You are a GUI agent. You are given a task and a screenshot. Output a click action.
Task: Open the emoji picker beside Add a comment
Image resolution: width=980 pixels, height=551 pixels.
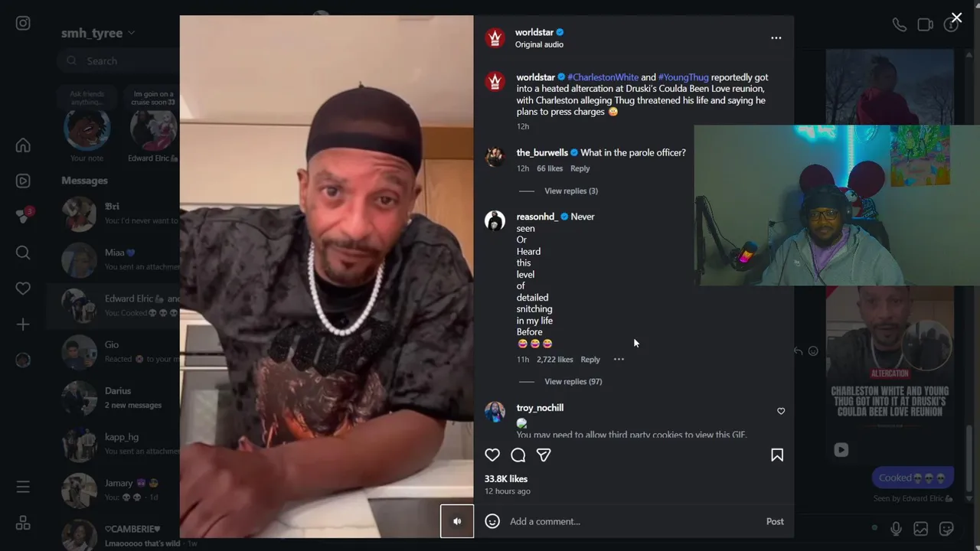[492, 521]
